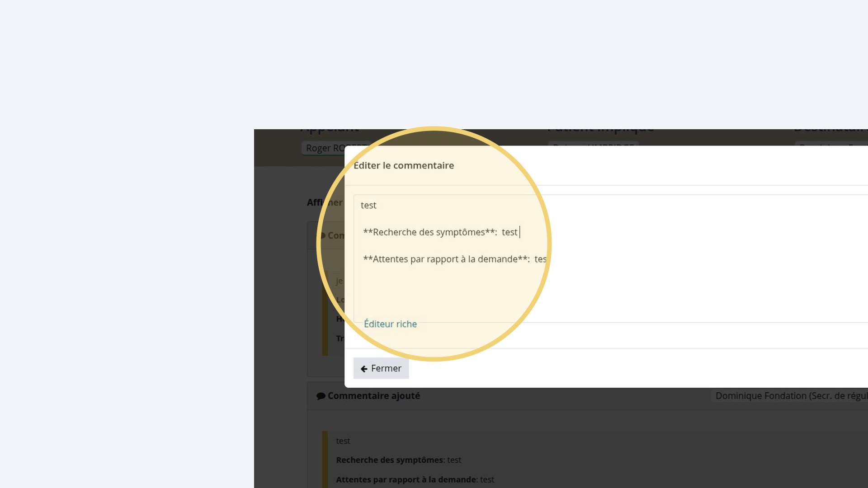Click the 'Editer le commentaire' dialog title
This screenshot has width=868, height=488.
click(x=404, y=165)
